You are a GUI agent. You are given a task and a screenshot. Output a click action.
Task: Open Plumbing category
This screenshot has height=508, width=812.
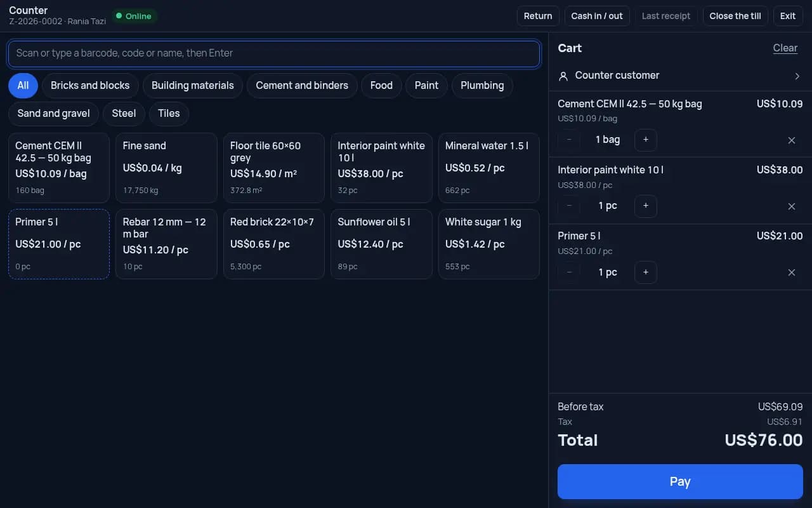click(482, 86)
